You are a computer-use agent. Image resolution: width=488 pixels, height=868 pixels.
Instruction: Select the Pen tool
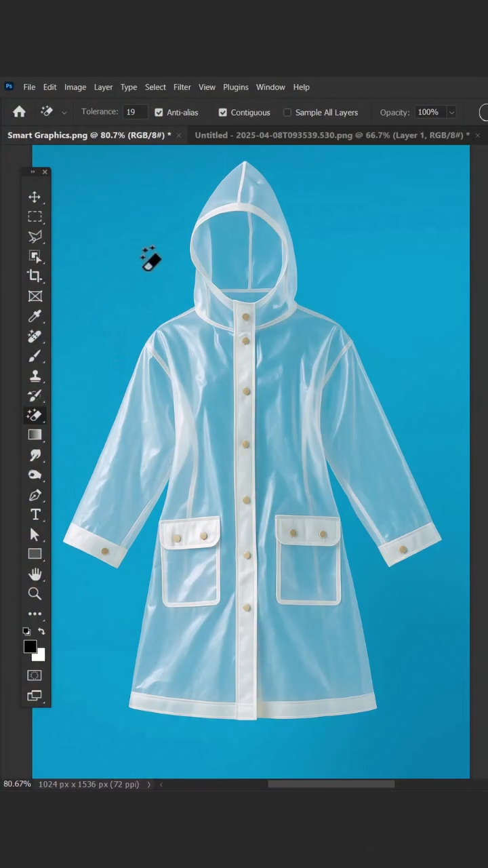point(35,495)
